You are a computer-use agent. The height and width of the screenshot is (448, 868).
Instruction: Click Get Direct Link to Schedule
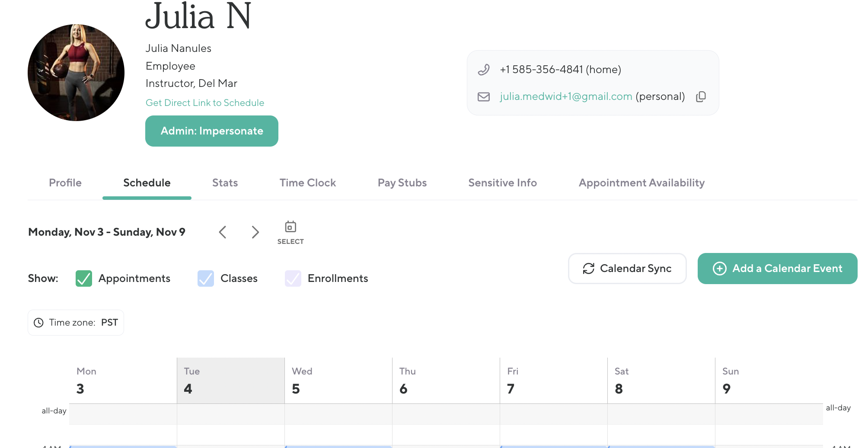205,103
